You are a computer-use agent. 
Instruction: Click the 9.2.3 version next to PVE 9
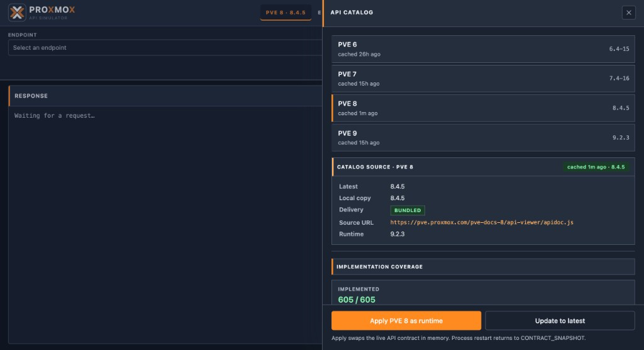tap(621, 138)
